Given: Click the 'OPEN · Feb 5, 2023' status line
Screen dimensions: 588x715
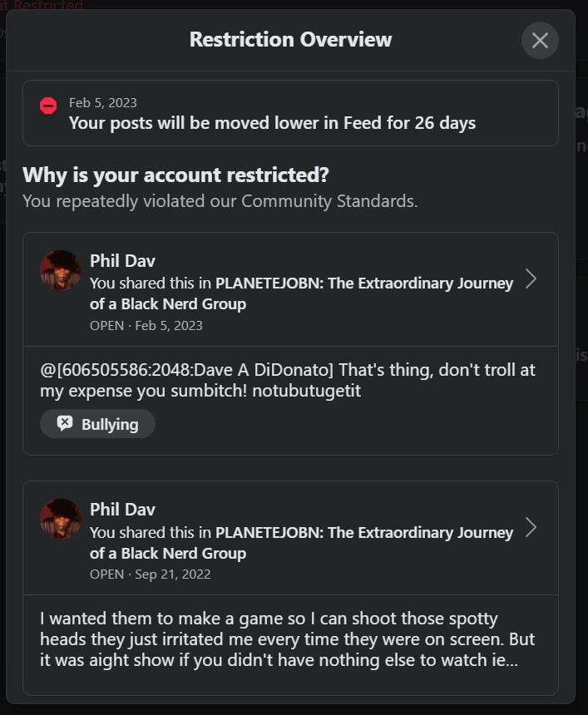Looking at the screenshot, I should (146, 325).
